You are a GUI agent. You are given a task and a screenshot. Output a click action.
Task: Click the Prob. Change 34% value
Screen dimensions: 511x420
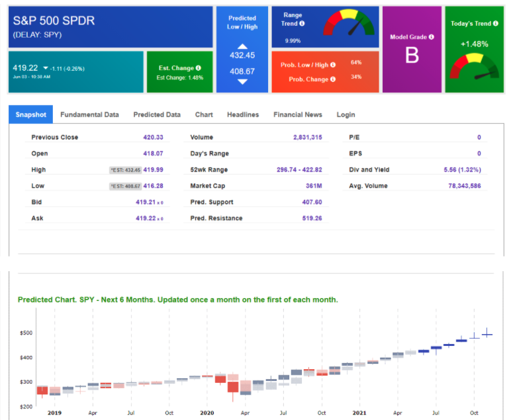click(356, 77)
